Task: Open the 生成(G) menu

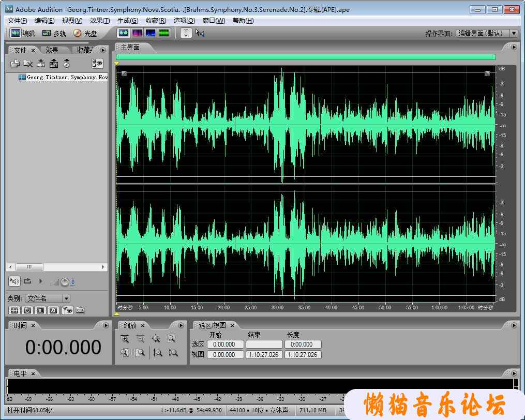Action: click(x=128, y=21)
